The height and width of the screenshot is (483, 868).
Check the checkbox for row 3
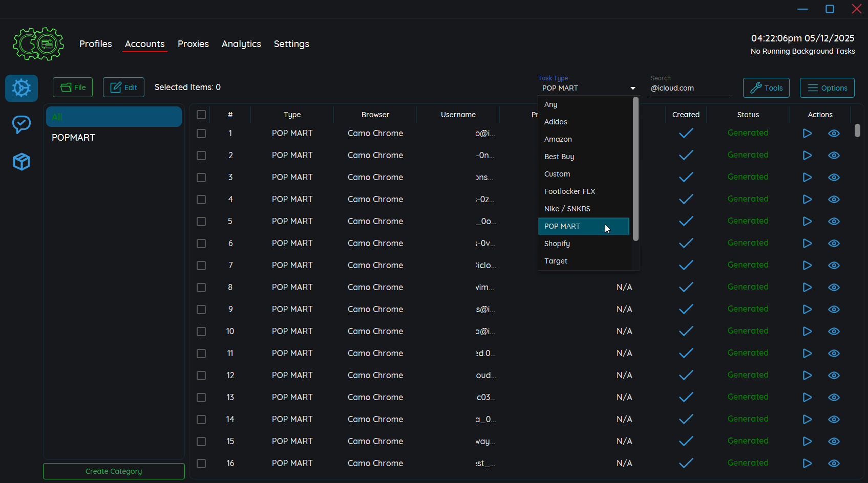click(201, 178)
